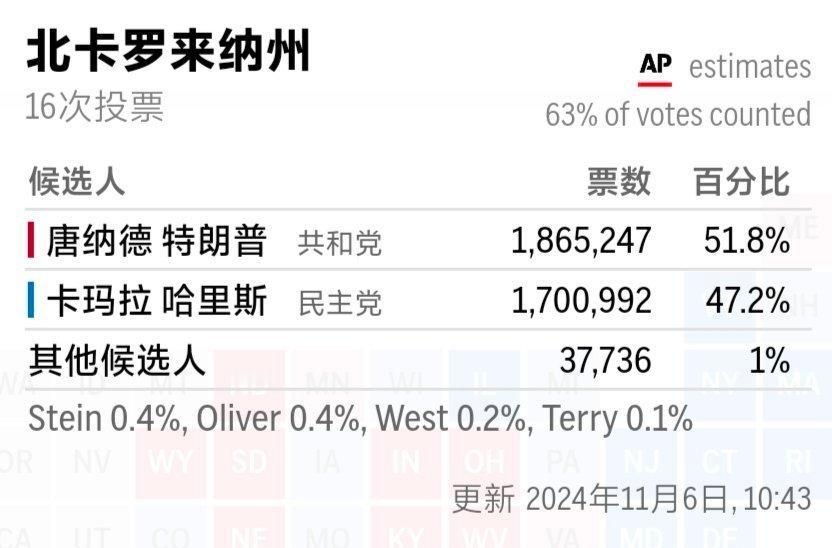Click the Stein 0.4% breakdown line

360,419
